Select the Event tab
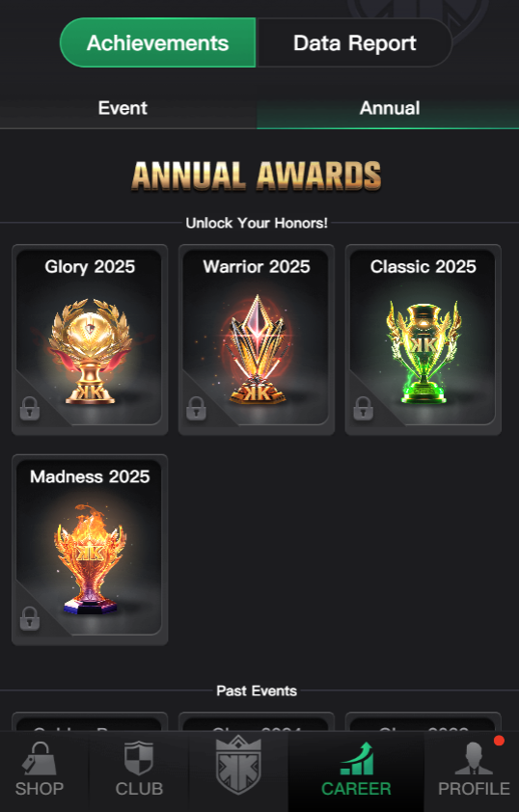Viewport: 519px width, 812px height. [x=123, y=108]
